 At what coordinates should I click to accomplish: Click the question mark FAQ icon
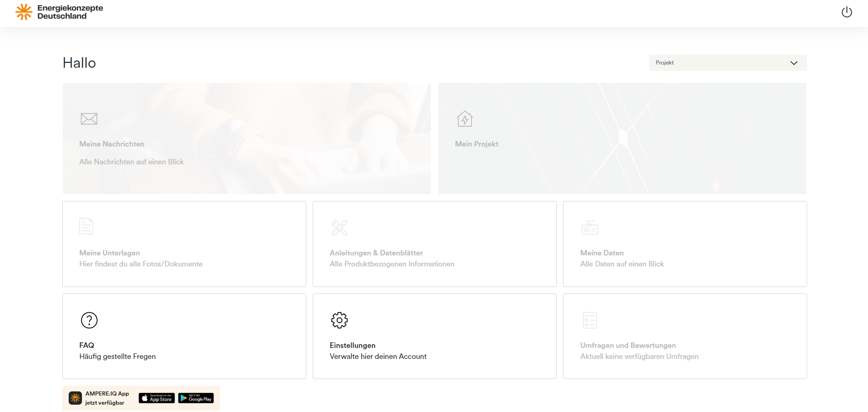(x=89, y=320)
